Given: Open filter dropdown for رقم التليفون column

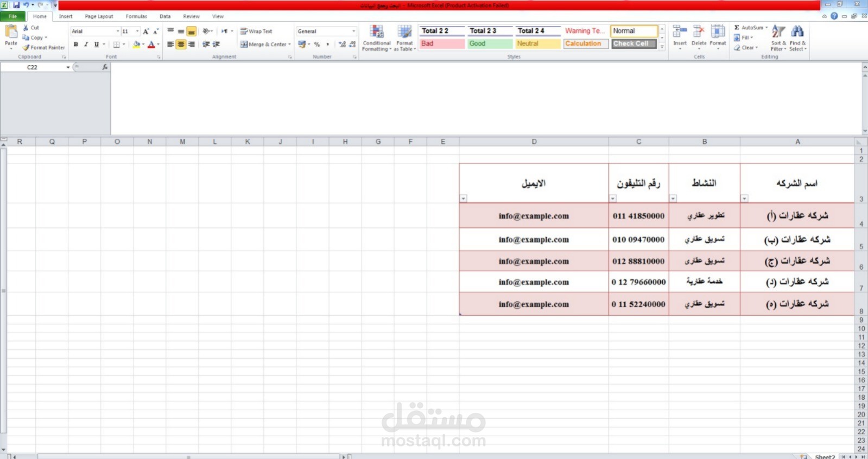Looking at the screenshot, I should (x=613, y=199).
